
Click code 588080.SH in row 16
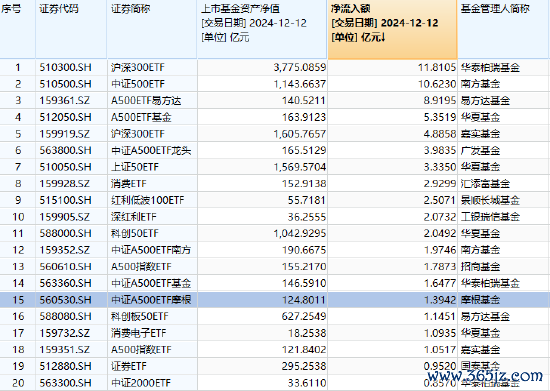tap(65, 316)
